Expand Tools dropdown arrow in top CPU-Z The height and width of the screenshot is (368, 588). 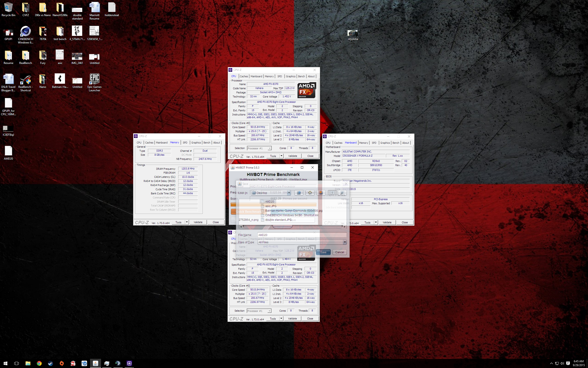coord(281,156)
